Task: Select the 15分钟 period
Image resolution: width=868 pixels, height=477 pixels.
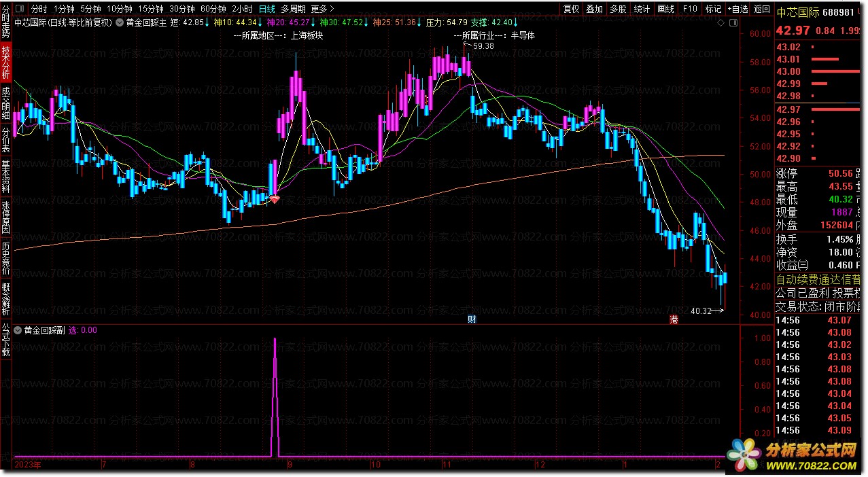Action: click(x=151, y=9)
